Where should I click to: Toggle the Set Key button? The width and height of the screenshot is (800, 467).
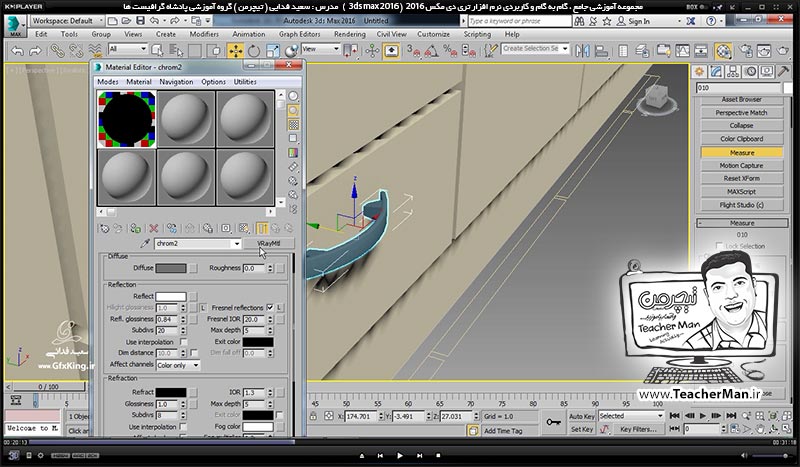(x=582, y=429)
